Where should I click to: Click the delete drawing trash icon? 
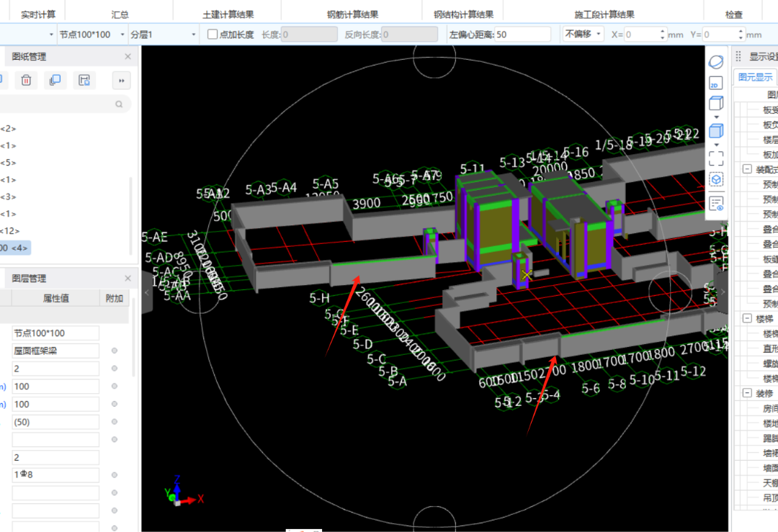(x=27, y=81)
